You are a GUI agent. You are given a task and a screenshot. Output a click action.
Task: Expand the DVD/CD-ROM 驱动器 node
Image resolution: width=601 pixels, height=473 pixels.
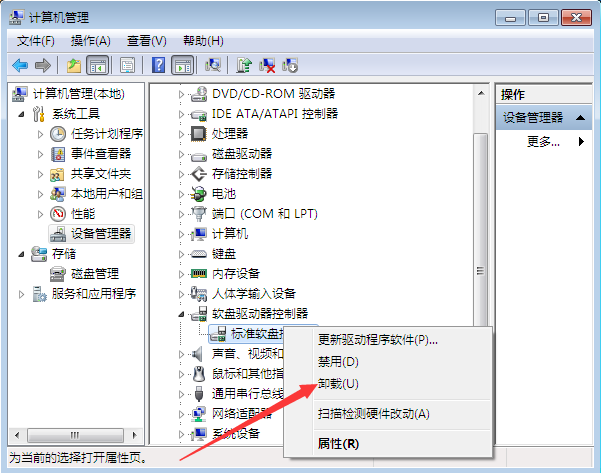(x=181, y=94)
